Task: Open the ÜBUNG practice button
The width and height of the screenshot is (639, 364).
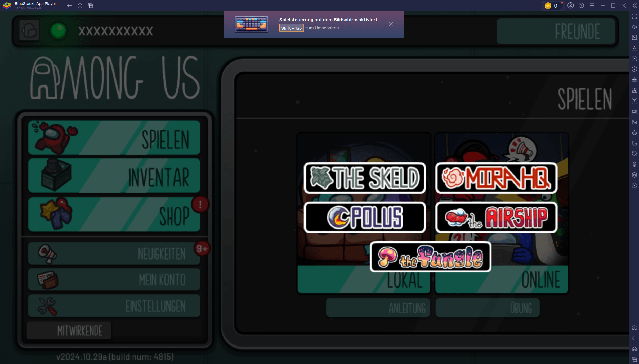Action: point(488,308)
